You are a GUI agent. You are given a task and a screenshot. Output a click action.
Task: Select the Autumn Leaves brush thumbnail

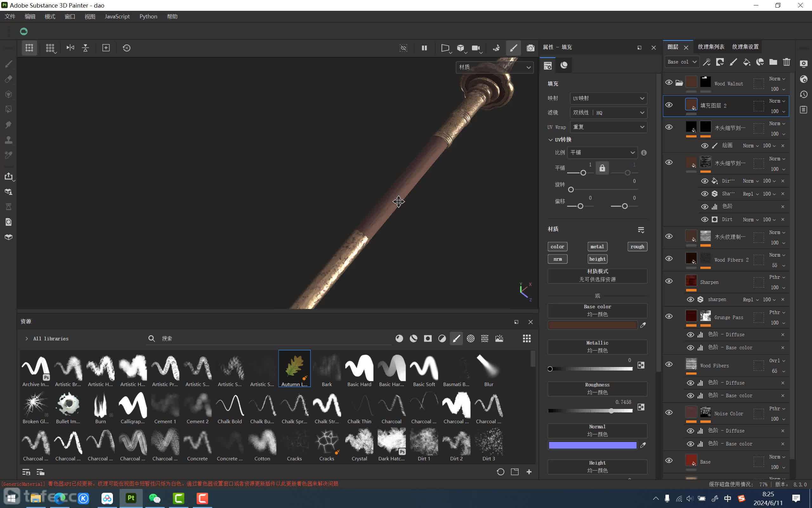click(x=294, y=369)
